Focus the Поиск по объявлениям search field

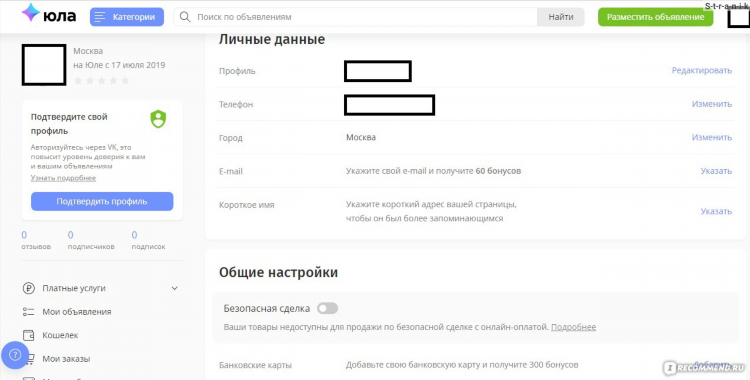pyautogui.click(x=355, y=17)
